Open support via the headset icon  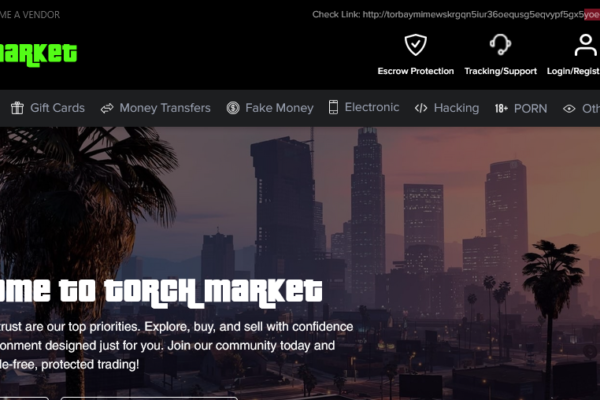pos(500,45)
